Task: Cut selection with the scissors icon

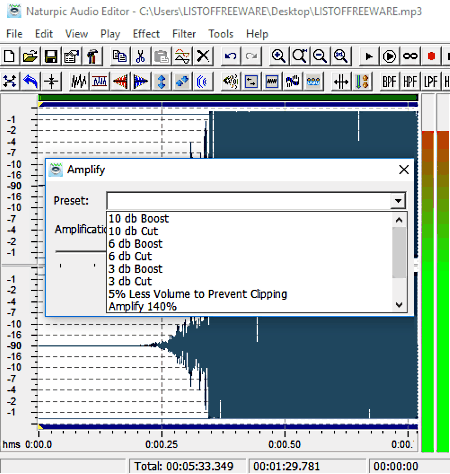Action: (140, 56)
